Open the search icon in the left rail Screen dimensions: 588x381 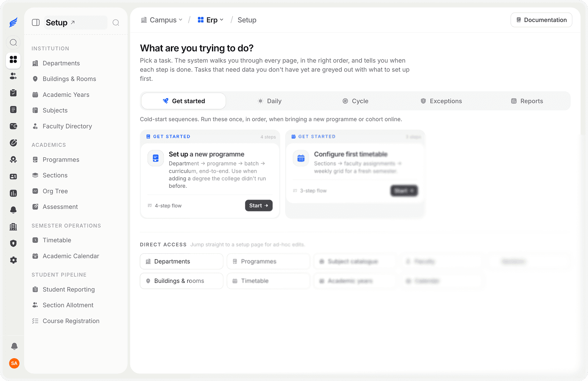(14, 42)
